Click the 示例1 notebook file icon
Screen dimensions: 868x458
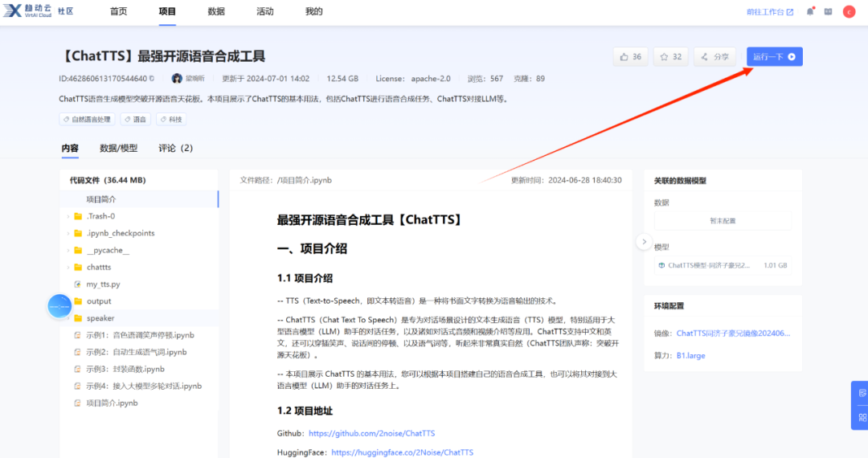77,335
